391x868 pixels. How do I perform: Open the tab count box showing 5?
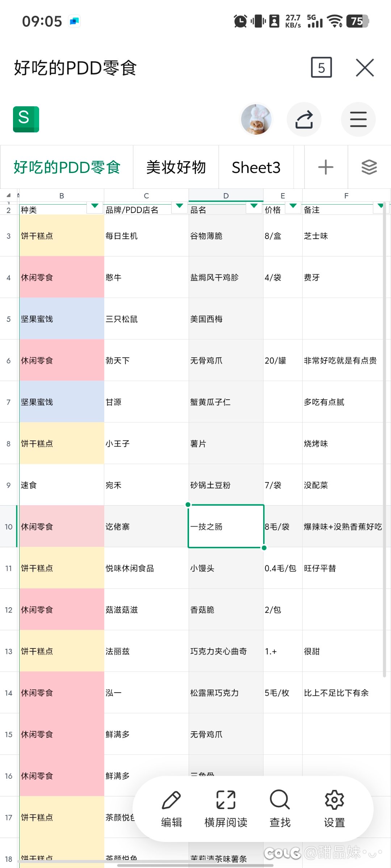pyautogui.click(x=321, y=68)
